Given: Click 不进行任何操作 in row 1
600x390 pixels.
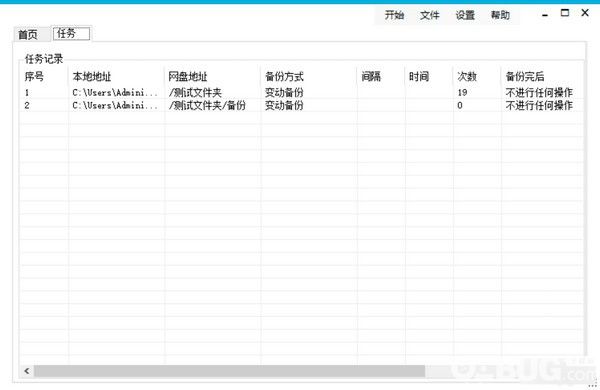Looking at the screenshot, I should tap(539, 93).
